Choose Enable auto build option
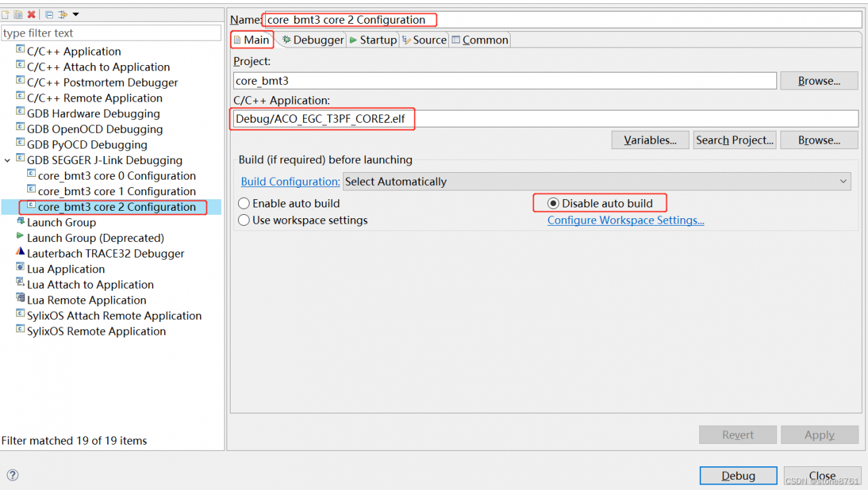Viewport: 868px width, 490px height. (244, 203)
